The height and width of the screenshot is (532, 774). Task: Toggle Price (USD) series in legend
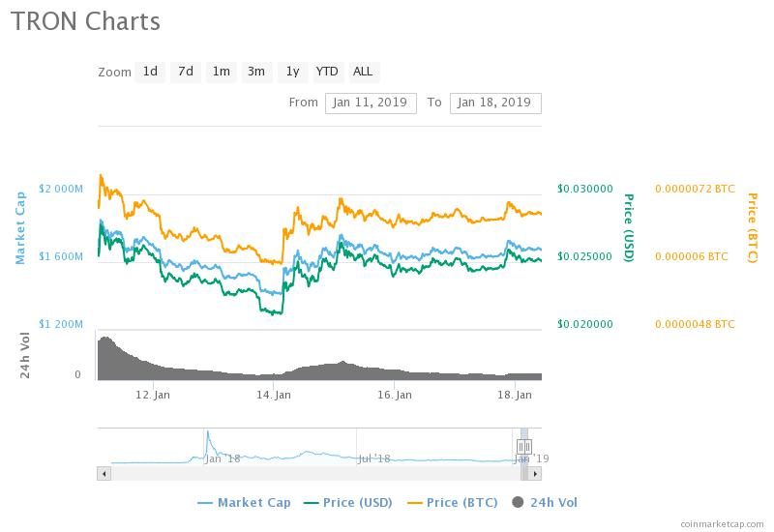[x=348, y=503]
